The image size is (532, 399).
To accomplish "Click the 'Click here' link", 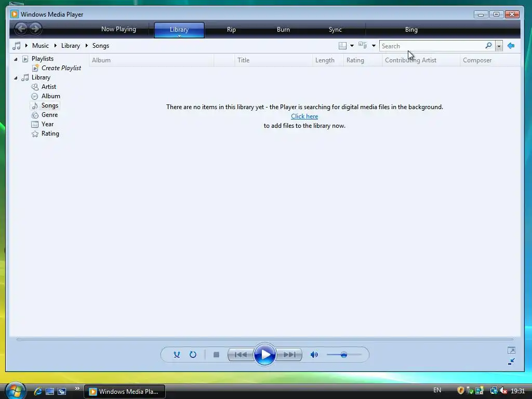I will pos(304,116).
